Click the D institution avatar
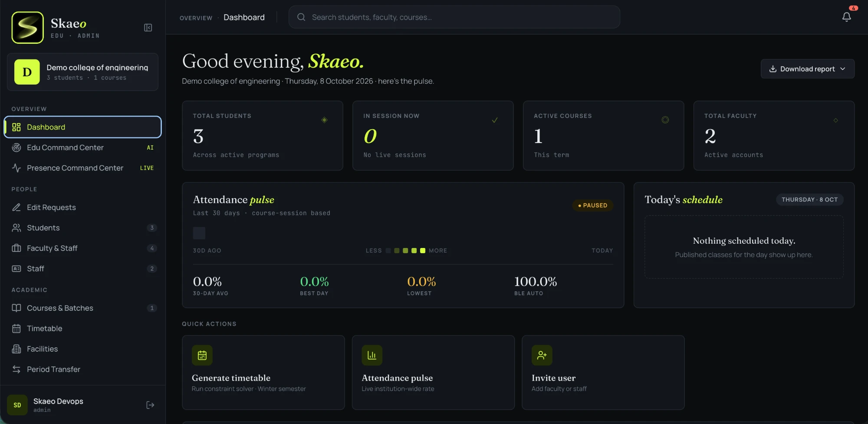This screenshot has height=424, width=868. point(27,72)
